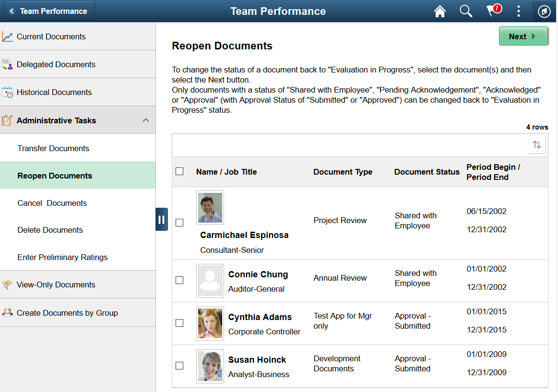Click the Delegated Documents icon

pos(7,64)
